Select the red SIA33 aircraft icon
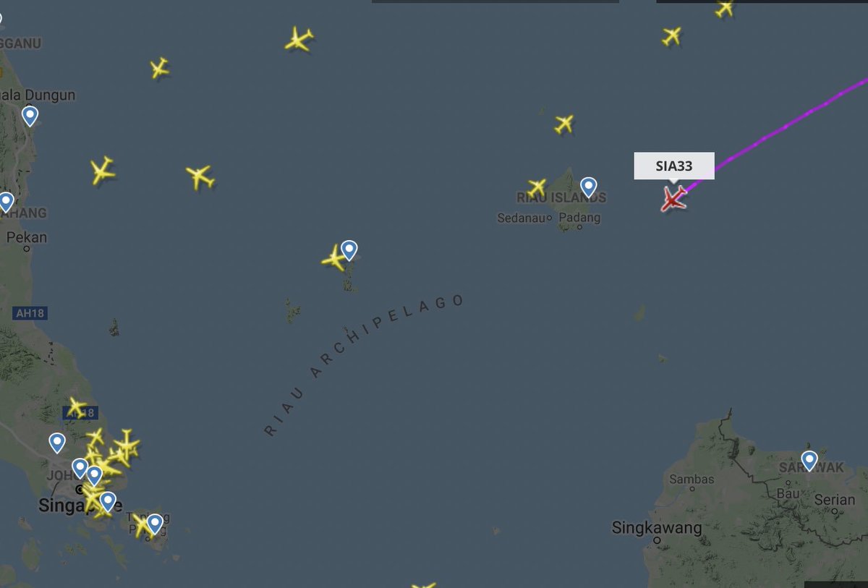 click(x=673, y=198)
